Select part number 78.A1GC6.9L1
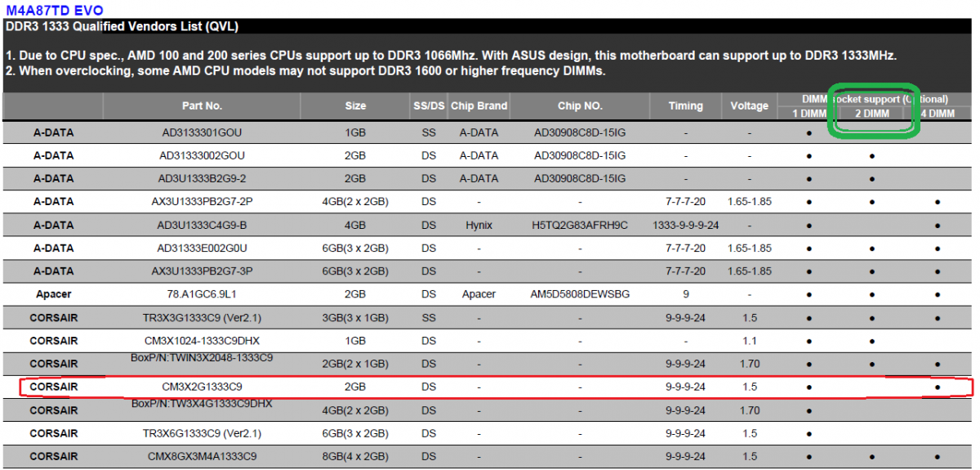Viewport: 980px width, 470px height. 202,294
